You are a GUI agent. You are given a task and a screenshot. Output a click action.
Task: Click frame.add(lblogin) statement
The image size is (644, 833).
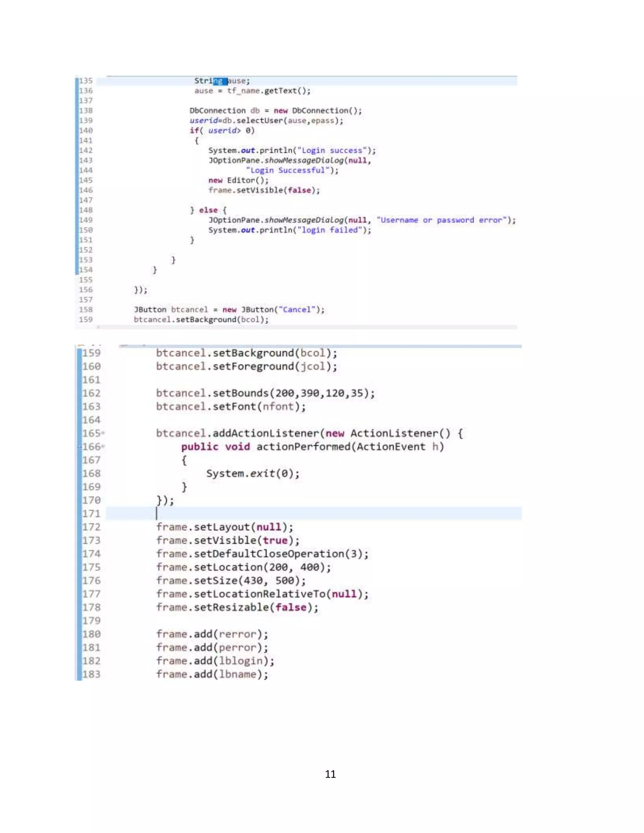coord(215,661)
